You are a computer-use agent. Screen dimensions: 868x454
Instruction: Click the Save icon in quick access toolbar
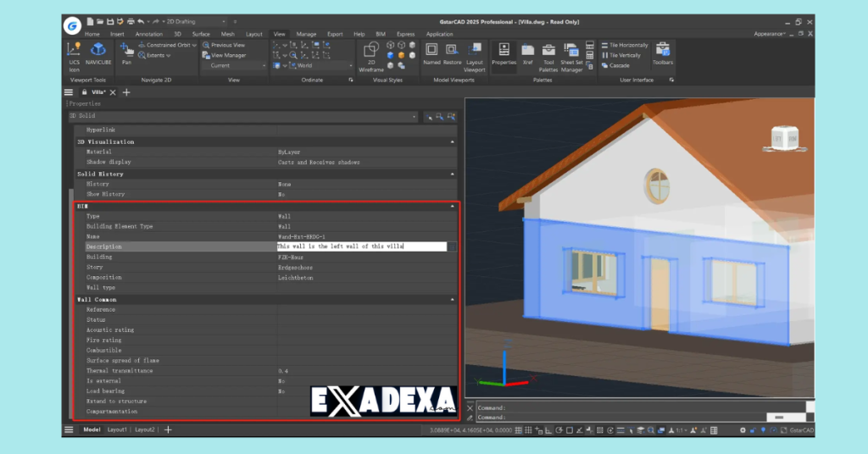pos(110,21)
